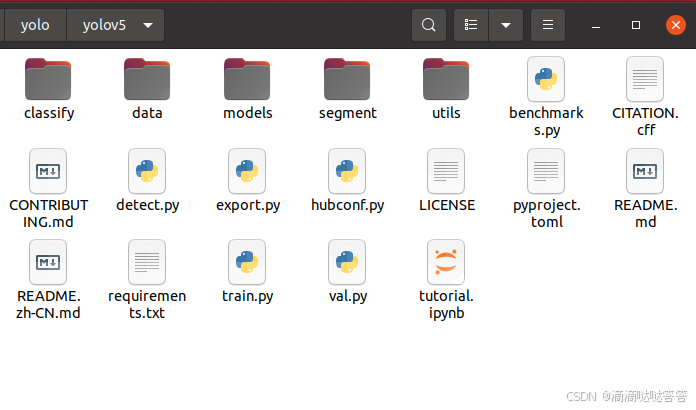696x410 pixels.
Task: Click the 'models' folder name text
Action: [248, 113]
